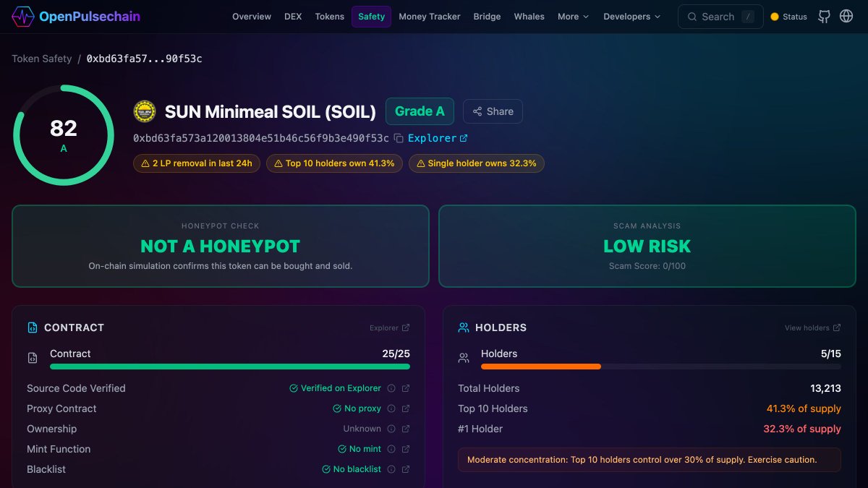868x488 pixels.
Task: Focus the Search input field
Action: pos(720,17)
